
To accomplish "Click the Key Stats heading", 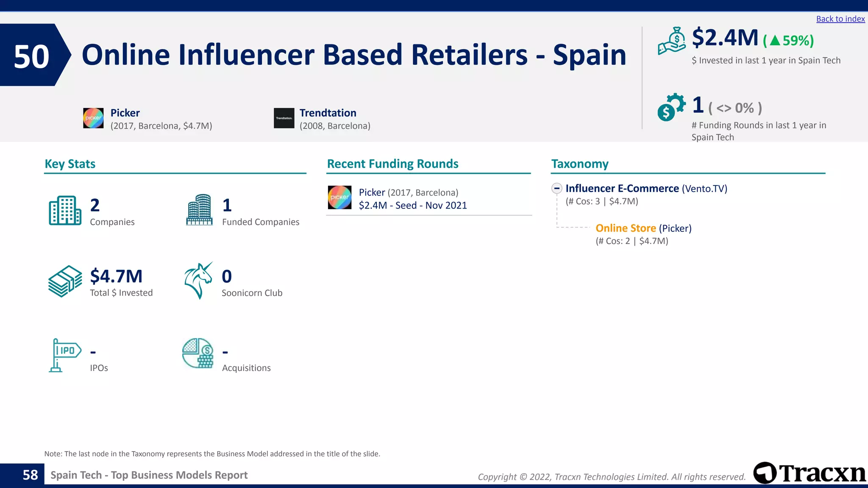I will point(70,164).
